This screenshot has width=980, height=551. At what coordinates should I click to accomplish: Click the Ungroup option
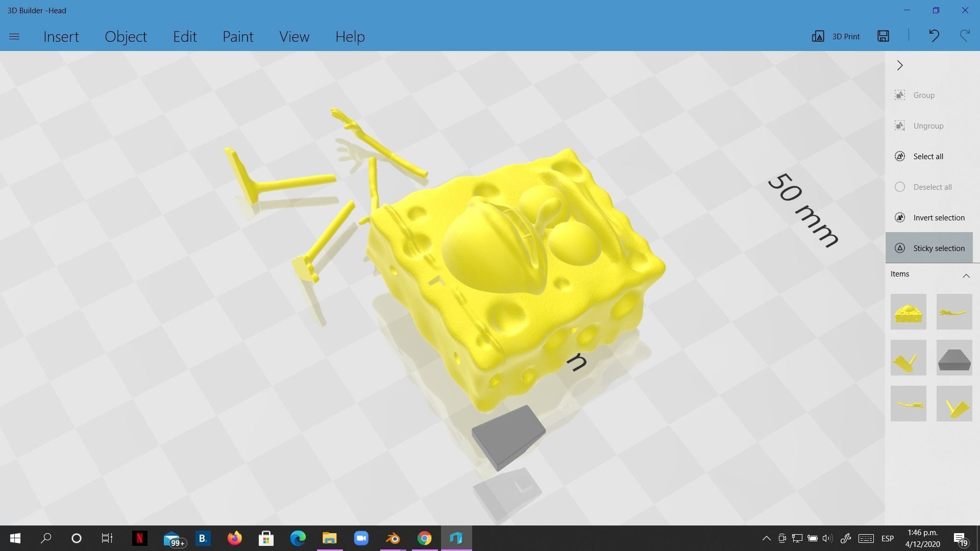tap(929, 126)
